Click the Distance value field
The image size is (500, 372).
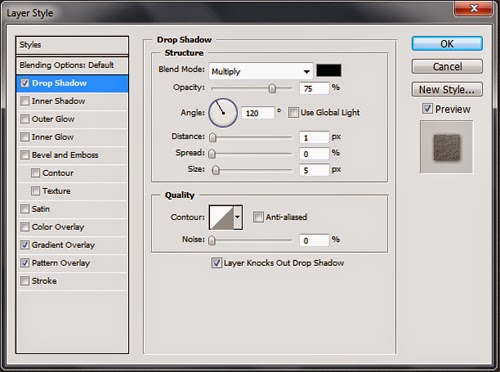pos(314,137)
